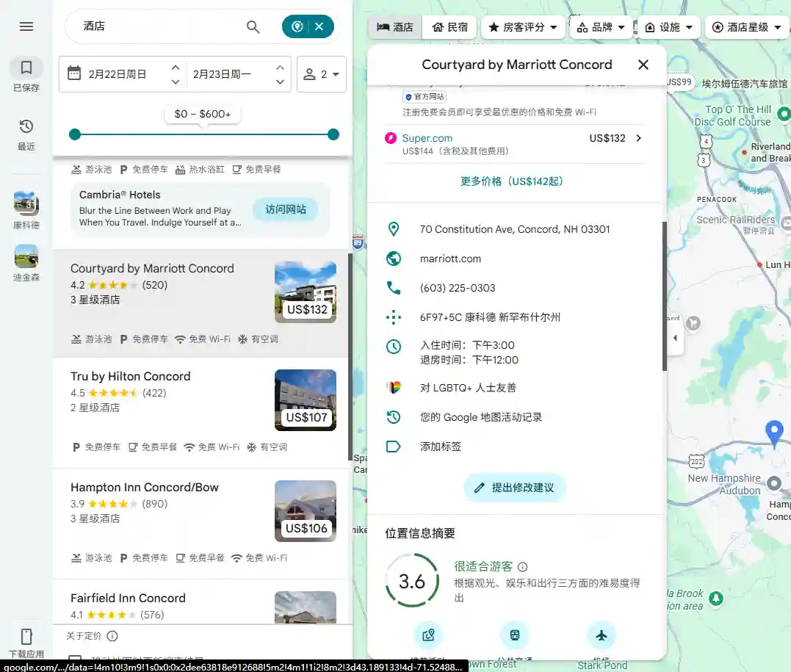Toggle the 民宿 filter chip

449,27
